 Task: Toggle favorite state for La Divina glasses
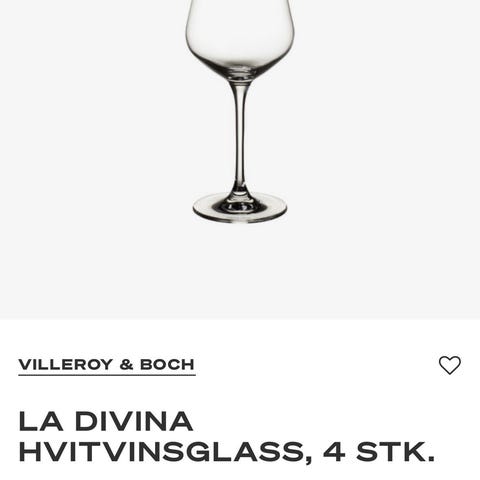[450, 365]
